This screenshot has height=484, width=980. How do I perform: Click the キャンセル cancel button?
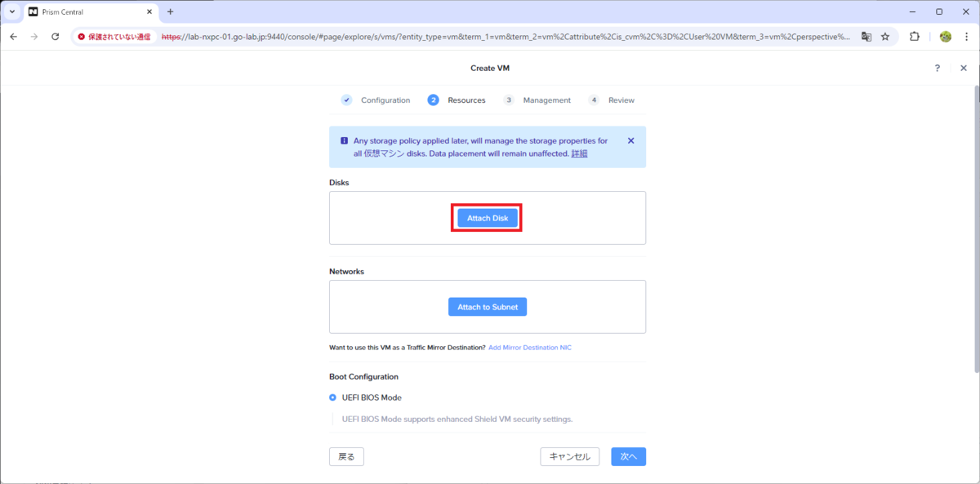tap(570, 456)
